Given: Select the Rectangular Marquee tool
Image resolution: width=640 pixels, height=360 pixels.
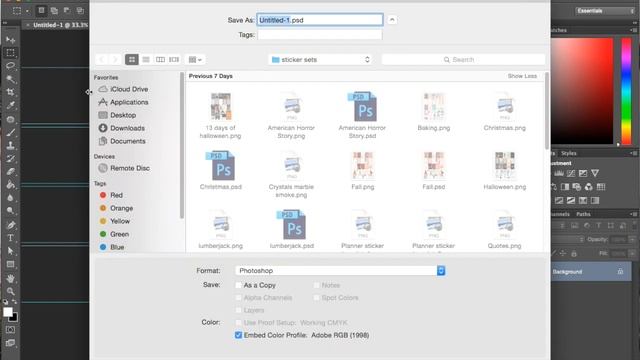Looking at the screenshot, I should point(11,53).
